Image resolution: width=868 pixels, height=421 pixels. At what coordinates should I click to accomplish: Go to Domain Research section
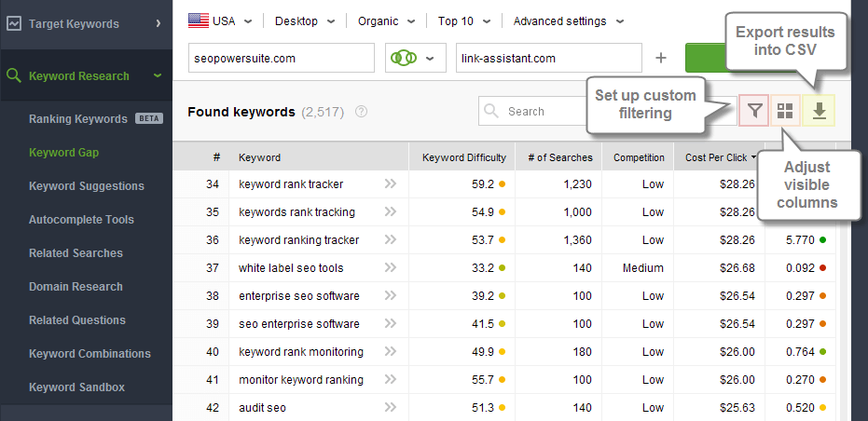[76, 287]
